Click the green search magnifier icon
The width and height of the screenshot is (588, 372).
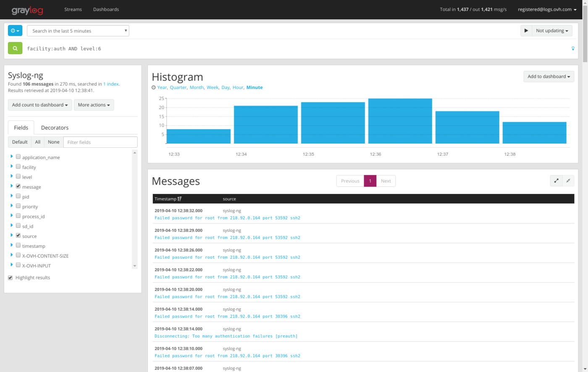point(15,48)
